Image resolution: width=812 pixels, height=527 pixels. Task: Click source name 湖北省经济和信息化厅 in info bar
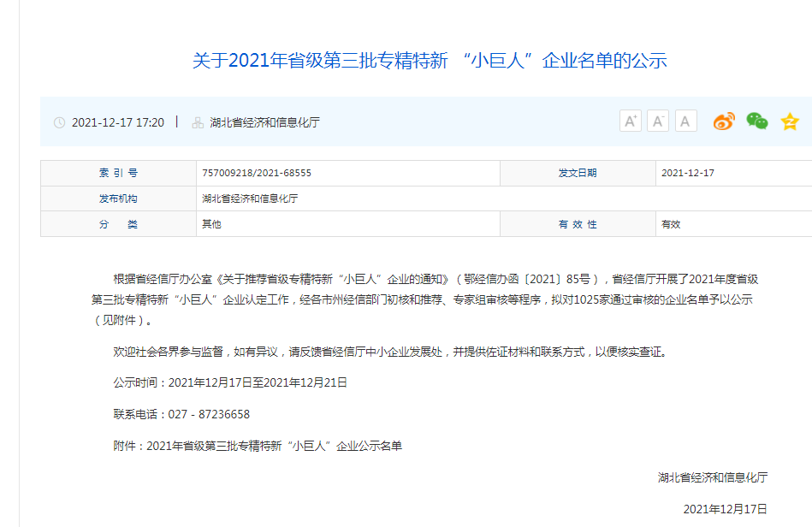click(264, 122)
